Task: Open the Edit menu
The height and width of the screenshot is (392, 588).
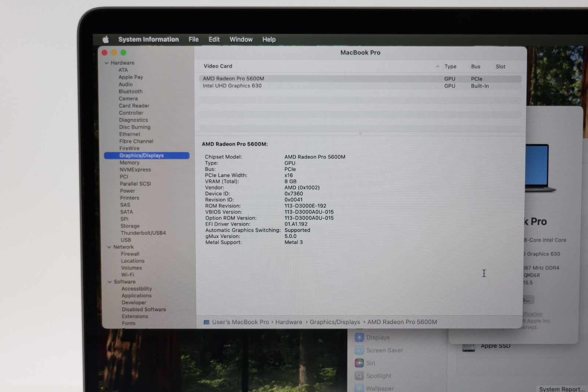Action: [x=214, y=39]
